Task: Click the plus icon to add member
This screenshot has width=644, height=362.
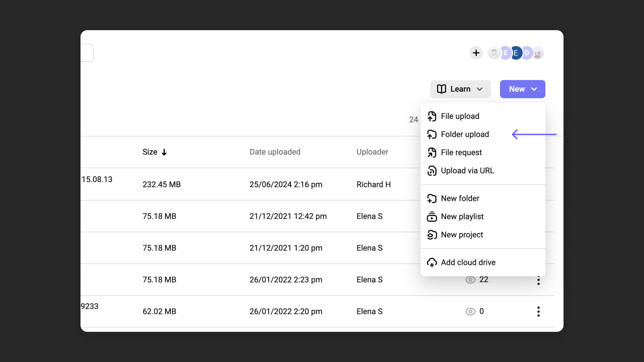Action: (x=476, y=53)
